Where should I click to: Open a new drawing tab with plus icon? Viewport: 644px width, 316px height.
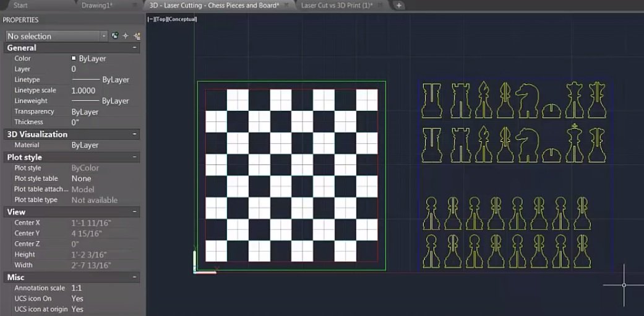coord(399,5)
